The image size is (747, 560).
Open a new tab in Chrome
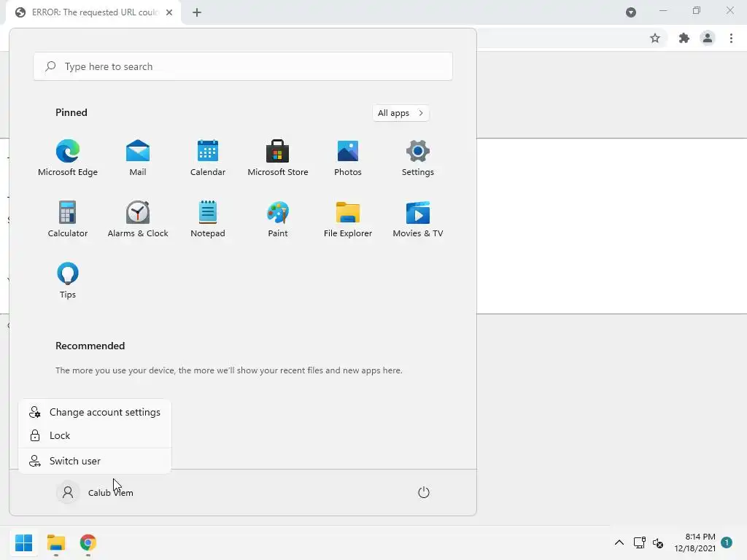197,12
